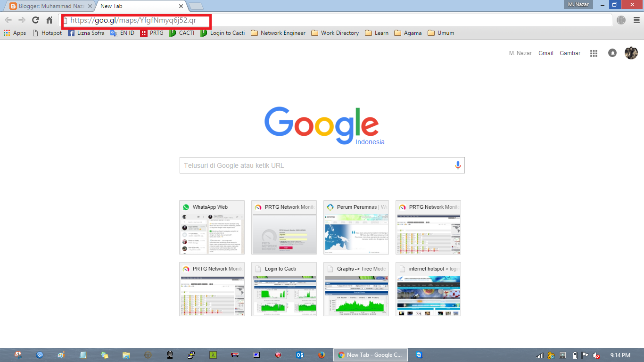Image resolution: width=644 pixels, height=362 pixels.
Task: Expand the Network Engineer bookmark folder
Action: [x=278, y=33]
